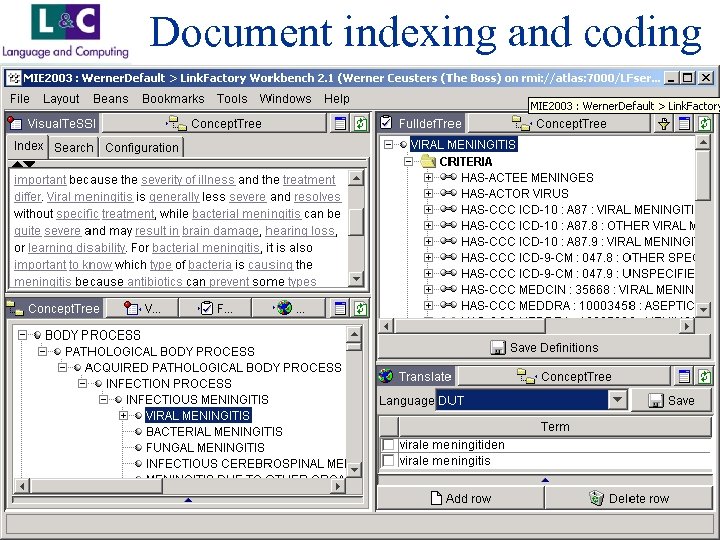Open the Beans menu
720x540 pixels.
111,99
